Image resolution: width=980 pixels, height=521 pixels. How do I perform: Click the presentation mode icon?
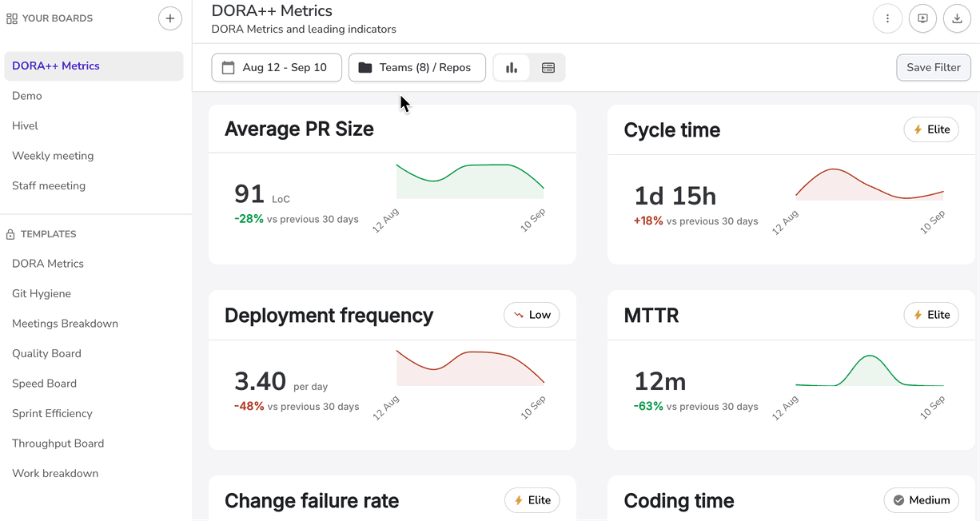(x=922, y=18)
